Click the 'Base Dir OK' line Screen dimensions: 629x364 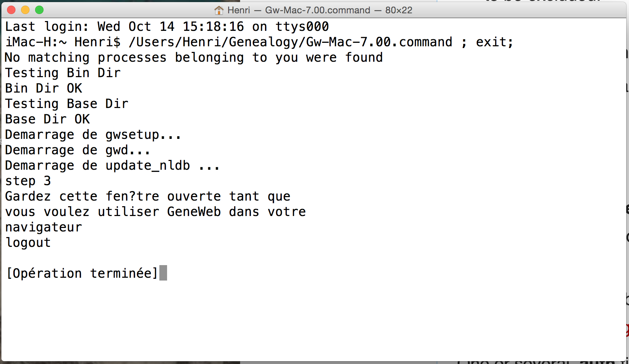(47, 119)
